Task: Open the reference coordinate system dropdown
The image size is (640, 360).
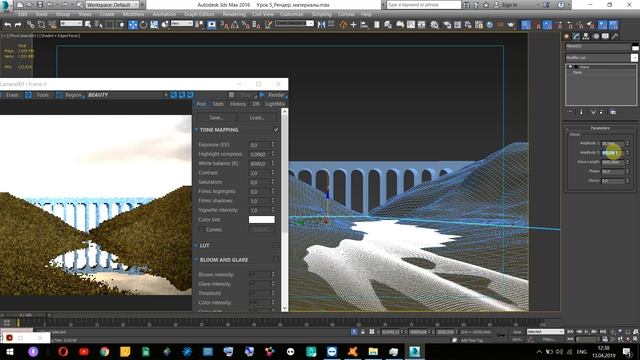Action: [182, 24]
